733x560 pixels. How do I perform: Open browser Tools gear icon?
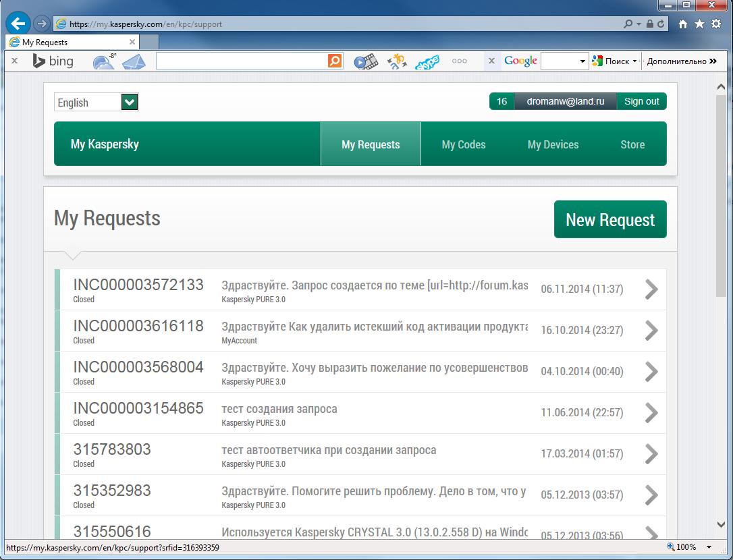[716, 24]
